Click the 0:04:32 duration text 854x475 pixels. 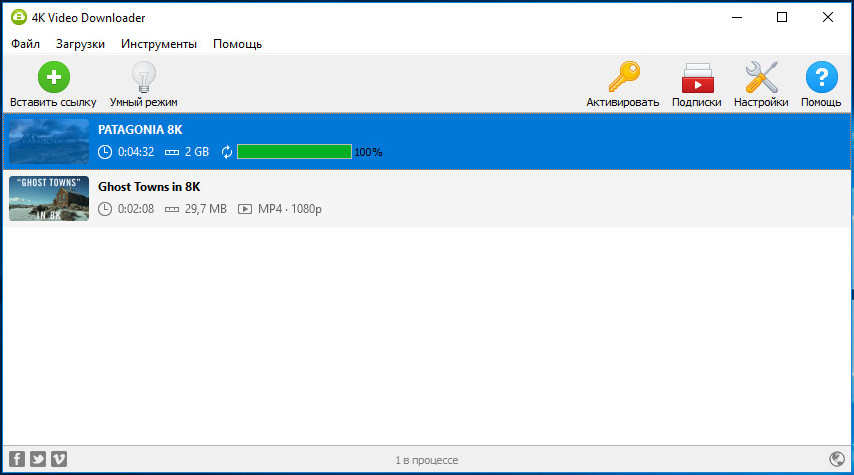coord(136,152)
